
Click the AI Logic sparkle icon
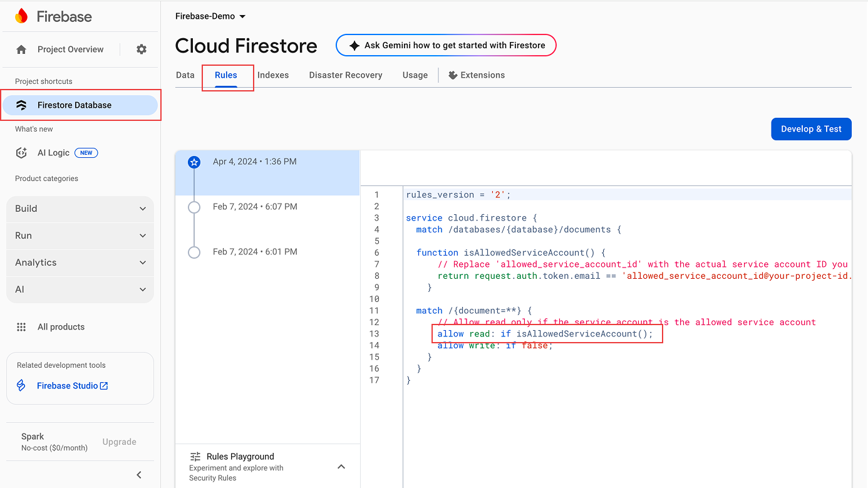coord(21,153)
